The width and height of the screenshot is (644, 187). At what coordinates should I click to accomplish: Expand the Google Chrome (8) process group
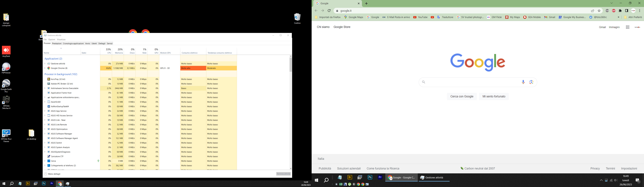tap(45, 68)
